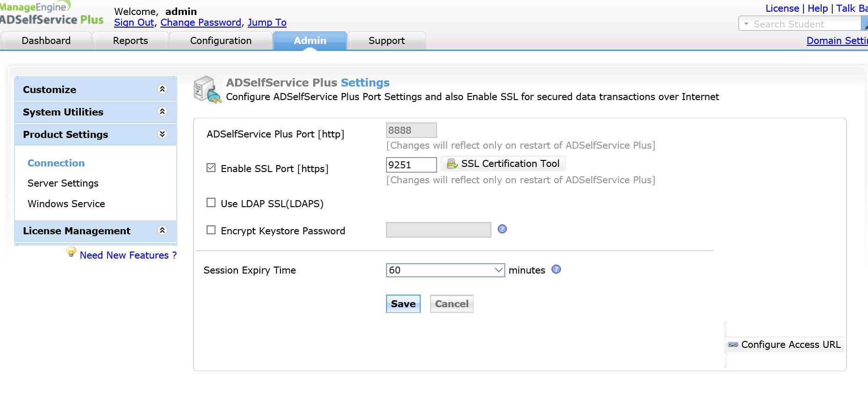Viewport: 868px width, 397px height.
Task: Click the Change Password link
Action: (x=201, y=22)
